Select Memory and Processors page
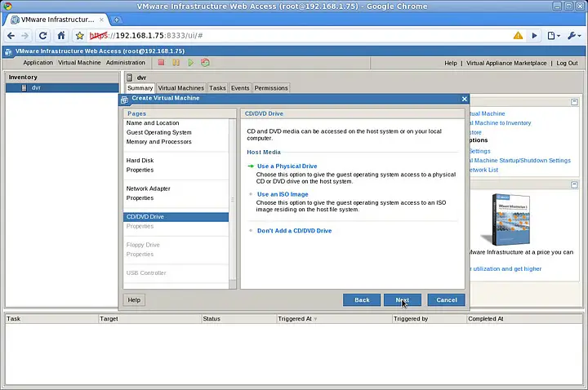 158,142
